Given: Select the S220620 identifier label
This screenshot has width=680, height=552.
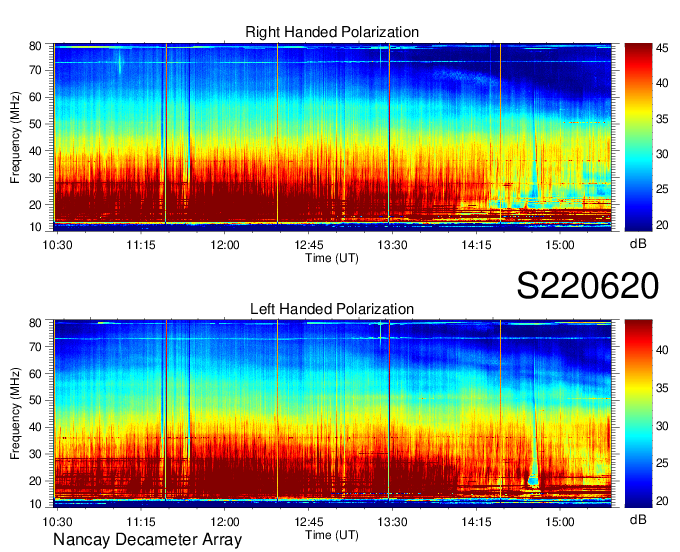Looking at the screenshot, I should click(x=588, y=286).
